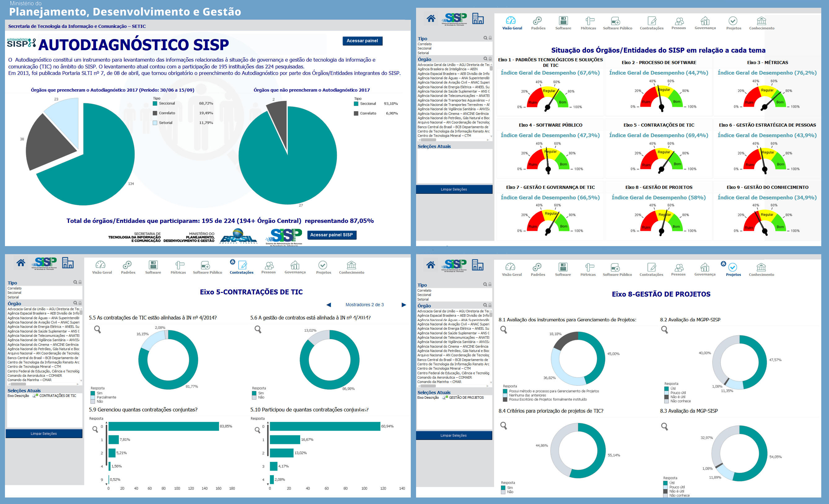Click magnifier icon on chart 8.2 MGPP-SISP

click(665, 329)
